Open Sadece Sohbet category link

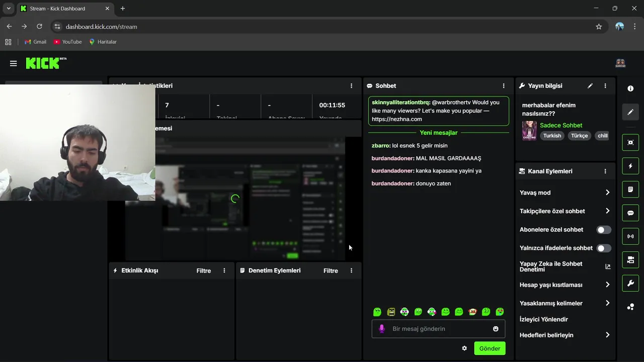561,125
